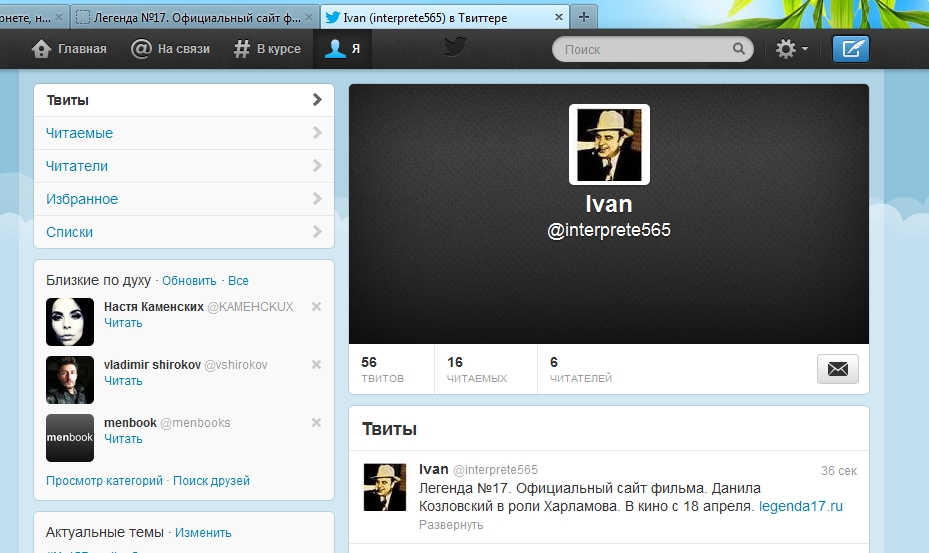Open Ivan author name in the tweet

pos(434,469)
